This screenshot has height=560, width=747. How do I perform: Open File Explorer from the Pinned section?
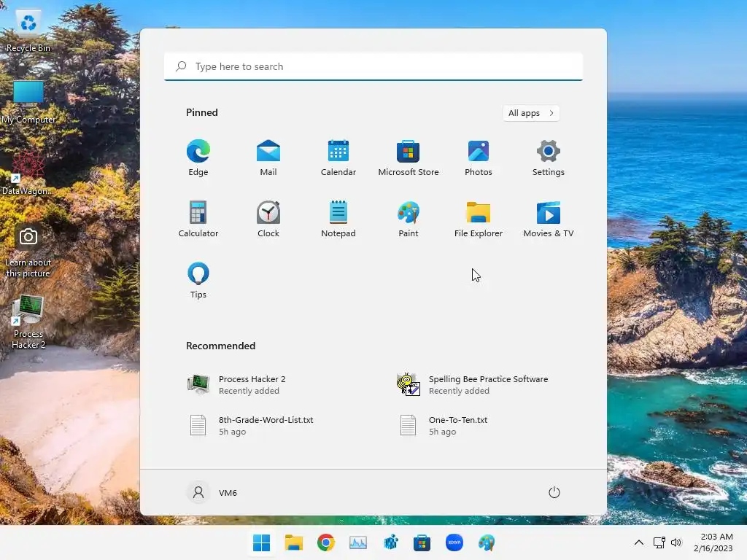tap(479, 219)
